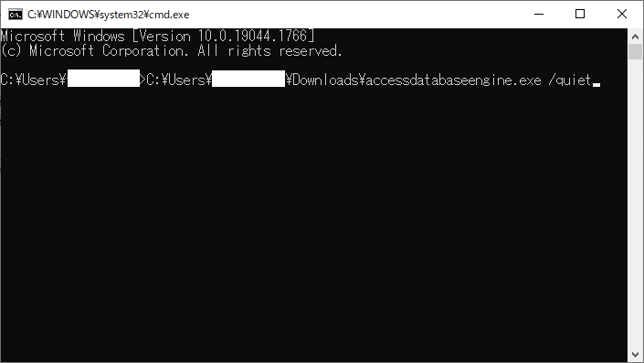Click the second redacted username block
644x363 pixels.
[x=248, y=79]
